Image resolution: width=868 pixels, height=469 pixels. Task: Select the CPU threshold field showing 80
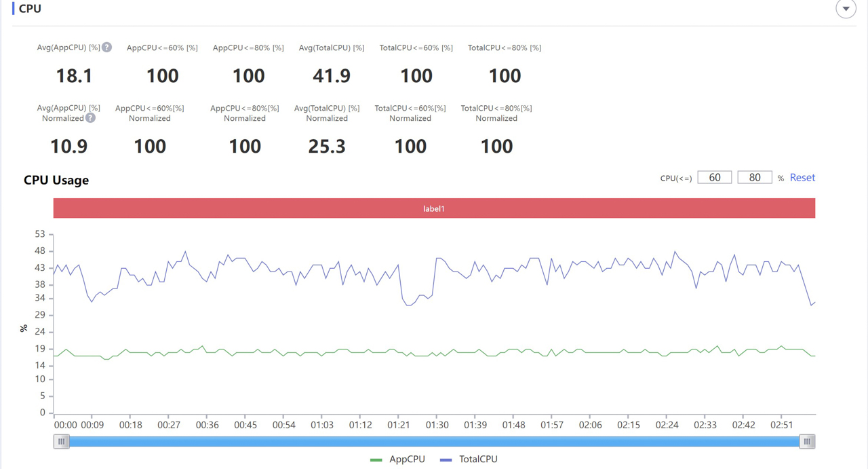pos(754,178)
